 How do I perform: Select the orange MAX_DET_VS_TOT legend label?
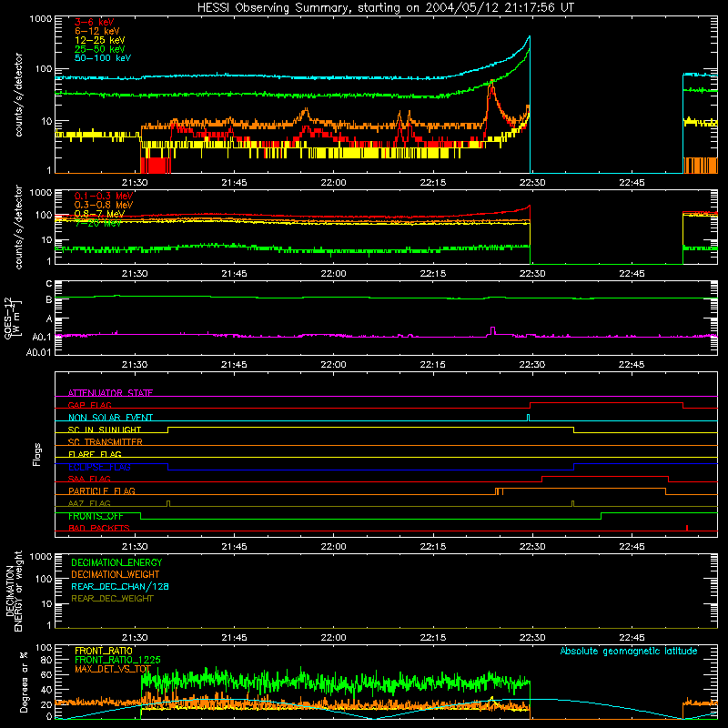113,669
